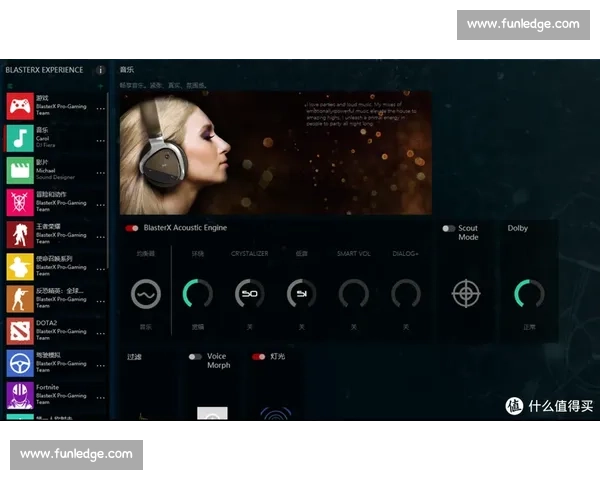Click the BlasterX Acoustic Engine label
This screenshot has height=480, width=600.
tap(185, 228)
